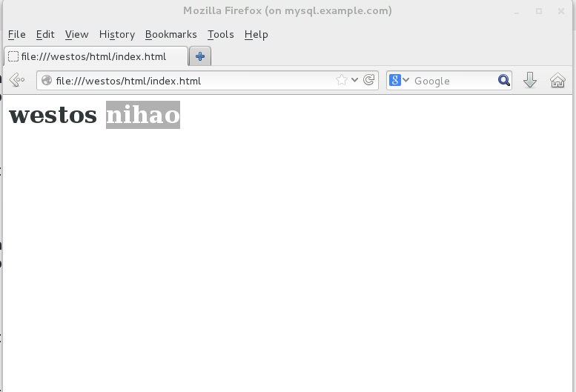
Task: Click the highlighted 'nihao' text
Action: click(x=143, y=115)
